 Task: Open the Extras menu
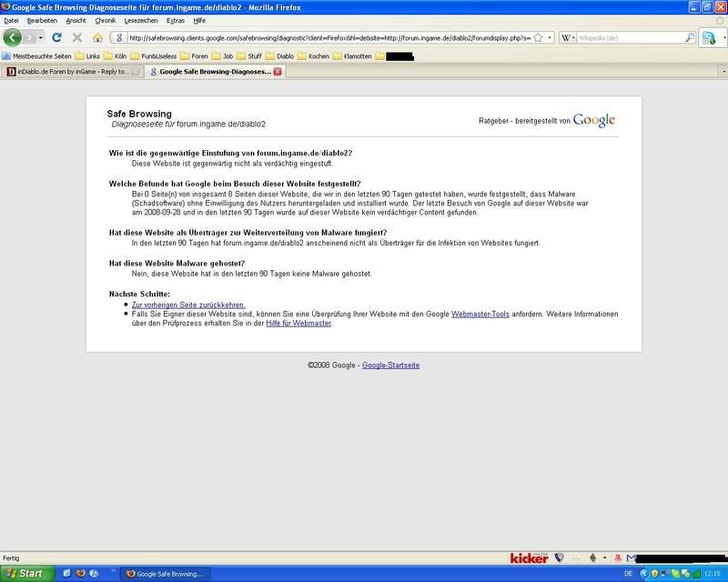point(176,20)
